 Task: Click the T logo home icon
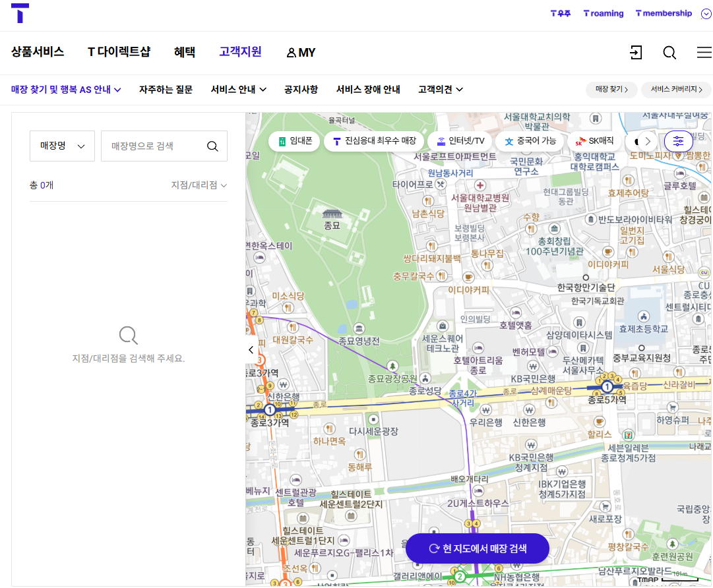[20, 13]
